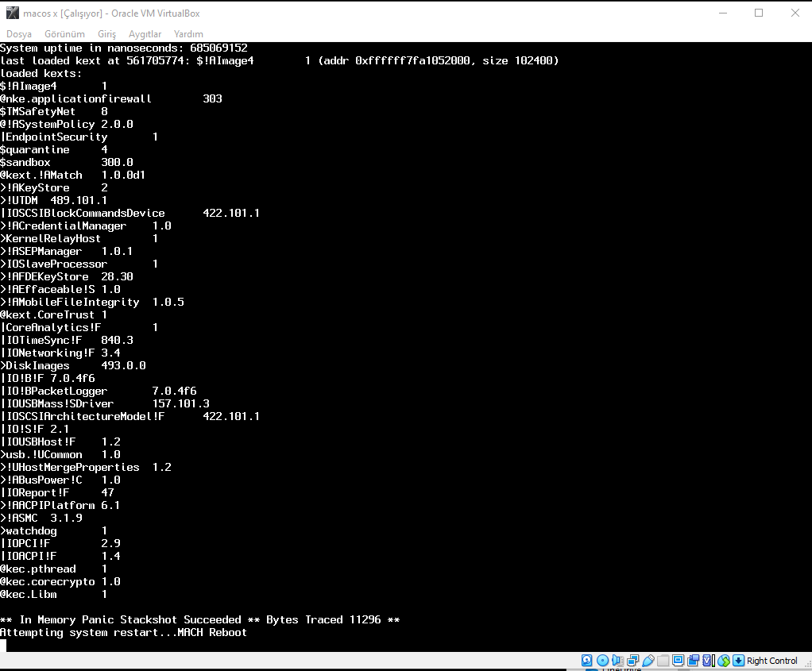The width and height of the screenshot is (812, 671).
Task: Click the VirtualBox window title bar icon
Action: 10,13
